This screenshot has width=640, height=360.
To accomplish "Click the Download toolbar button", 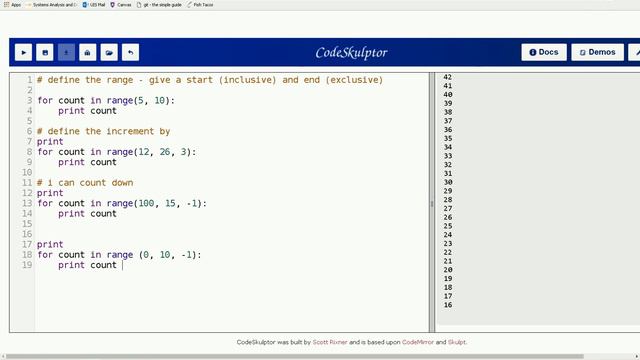I will 66,52.
